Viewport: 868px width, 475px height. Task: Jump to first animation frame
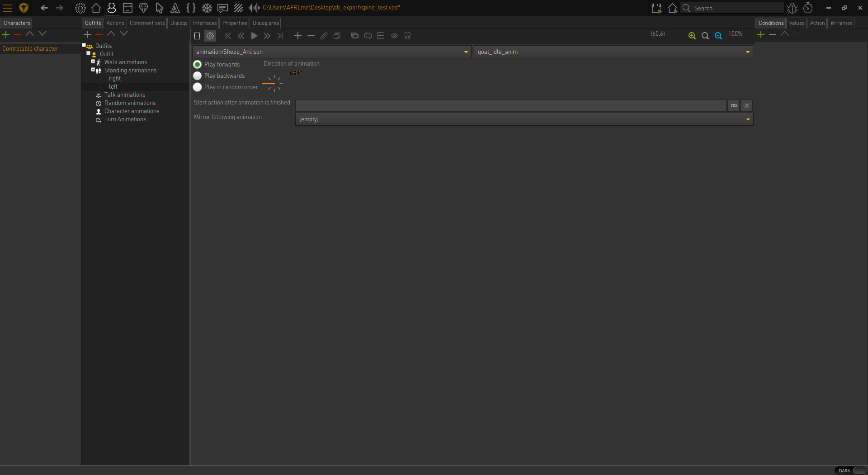(x=228, y=36)
